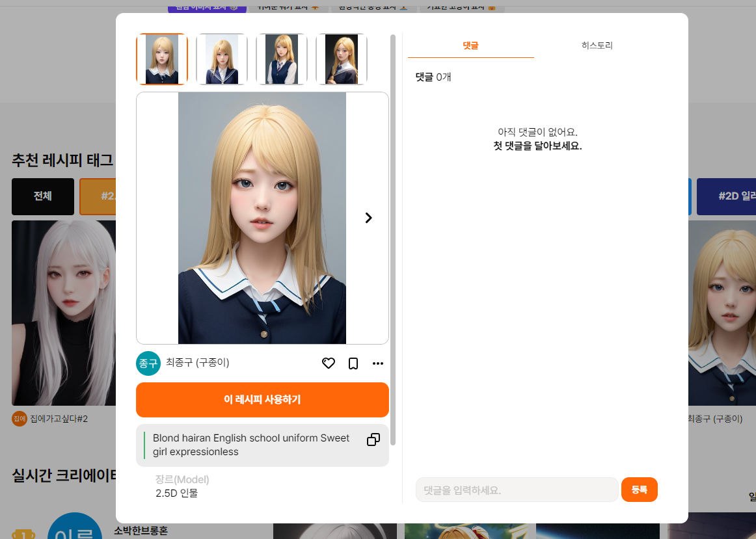
Task: Open the 종구 author avatar
Action: tap(148, 363)
